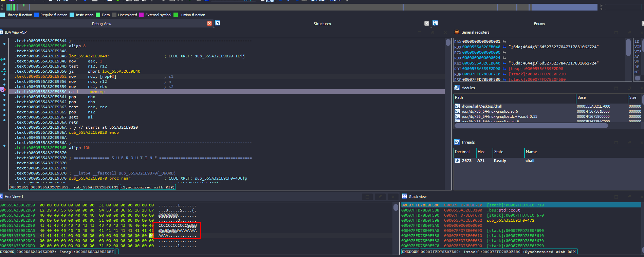The width and height of the screenshot is (644, 257).
Task: Toggle the VIP flag value
Action: 638,47
